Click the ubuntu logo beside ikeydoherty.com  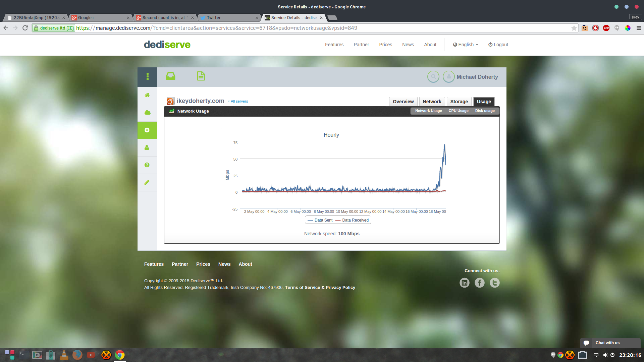[x=170, y=101]
